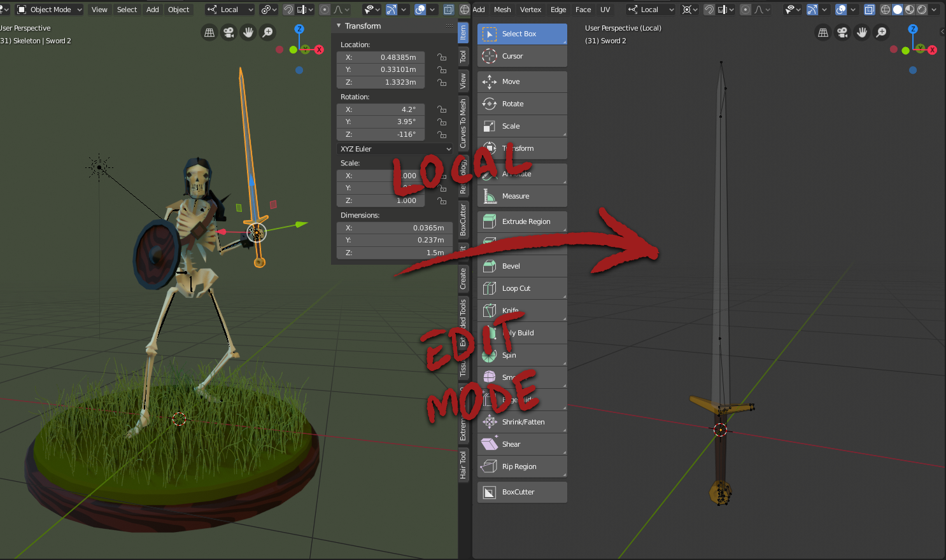The image size is (946, 560).
Task: Click the Rotation X value field
Action: tap(381, 109)
